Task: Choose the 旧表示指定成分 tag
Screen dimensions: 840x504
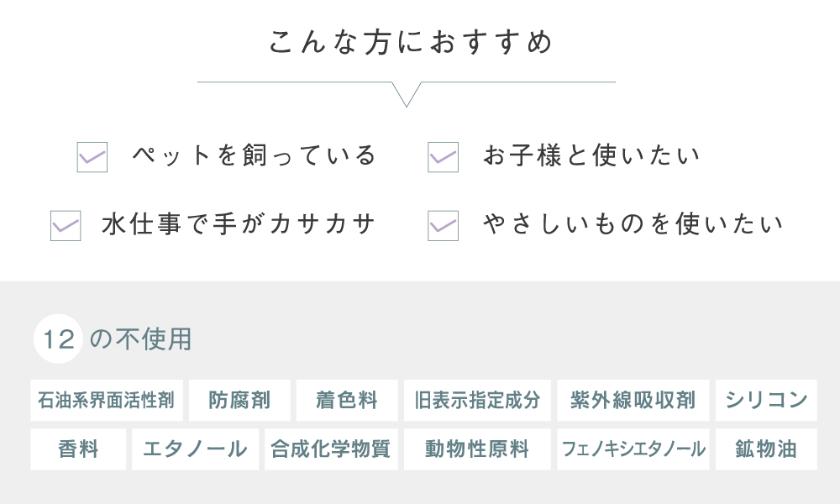Action: pos(477,400)
